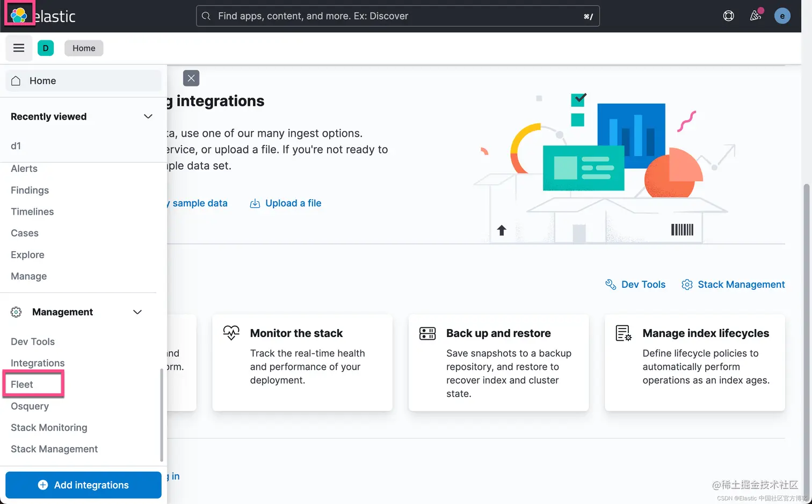Click the Recently viewed heading
812x504 pixels.
(x=48, y=116)
